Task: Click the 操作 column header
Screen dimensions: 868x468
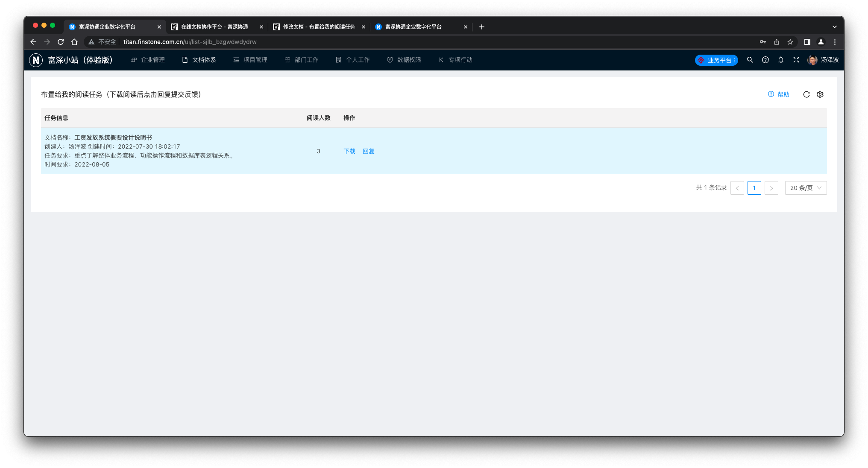Action: (349, 118)
